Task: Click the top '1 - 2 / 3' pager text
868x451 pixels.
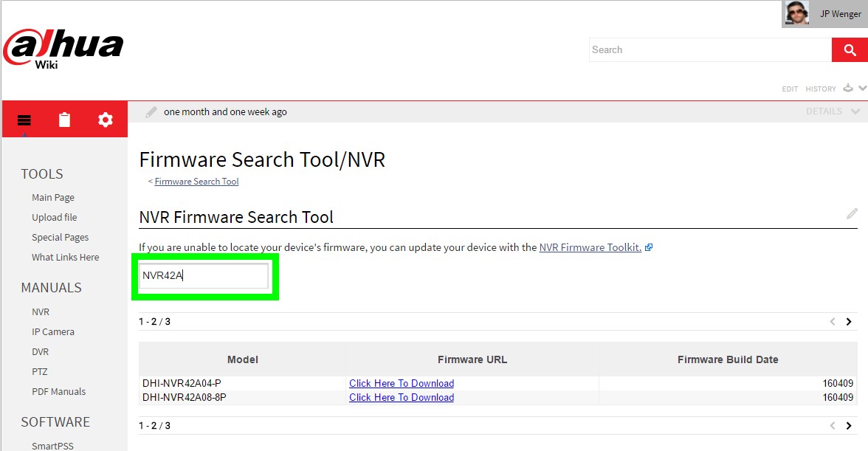Action: (x=154, y=322)
